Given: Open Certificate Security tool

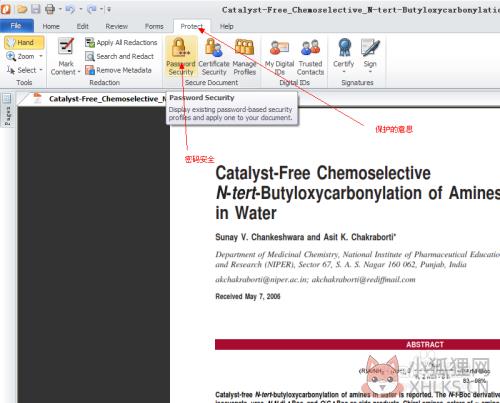Looking at the screenshot, I should point(214,57).
